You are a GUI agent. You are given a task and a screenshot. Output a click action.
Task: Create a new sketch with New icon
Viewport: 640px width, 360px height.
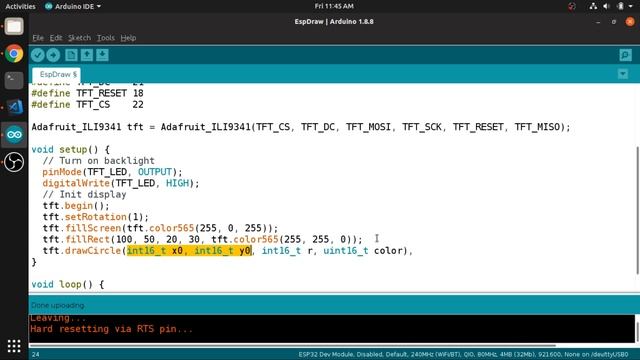point(71,55)
